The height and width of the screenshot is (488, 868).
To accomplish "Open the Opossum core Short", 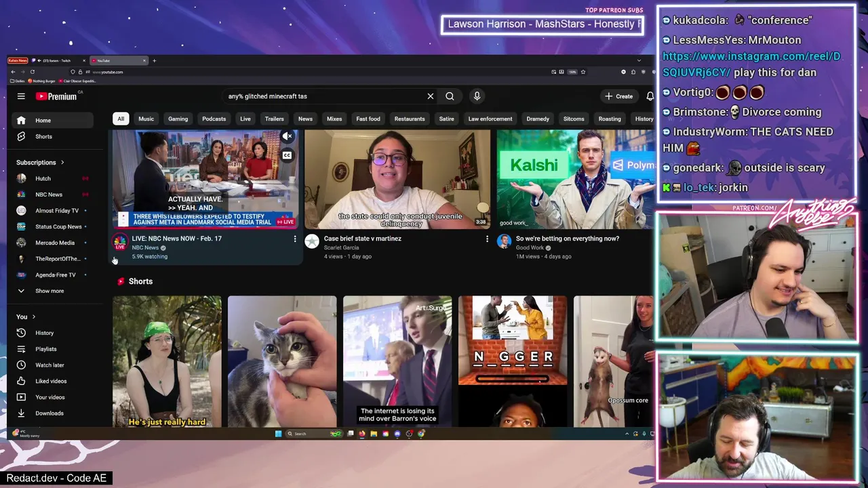I will click(x=614, y=361).
